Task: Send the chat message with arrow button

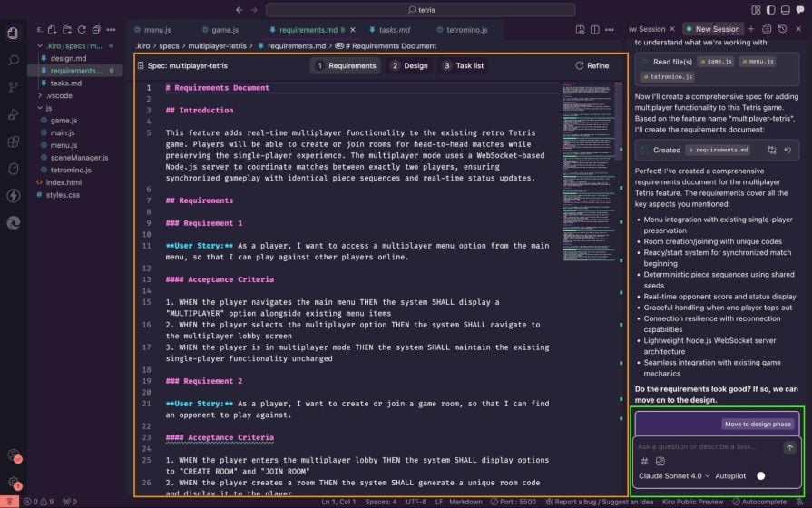Action: pyautogui.click(x=789, y=447)
